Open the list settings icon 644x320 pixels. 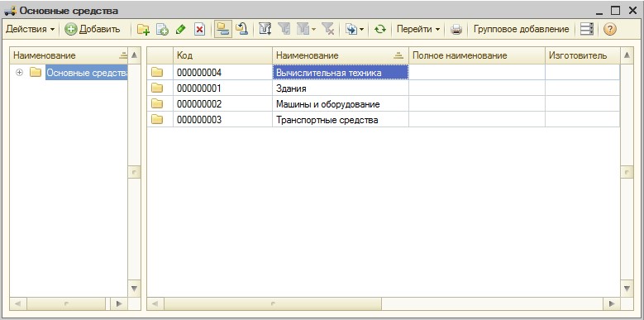click(587, 30)
